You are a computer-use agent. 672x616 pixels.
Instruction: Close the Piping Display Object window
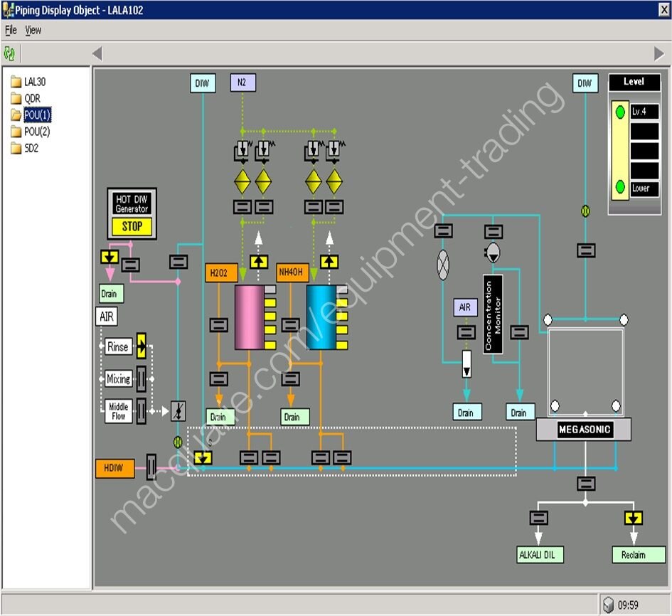coord(664,9)
